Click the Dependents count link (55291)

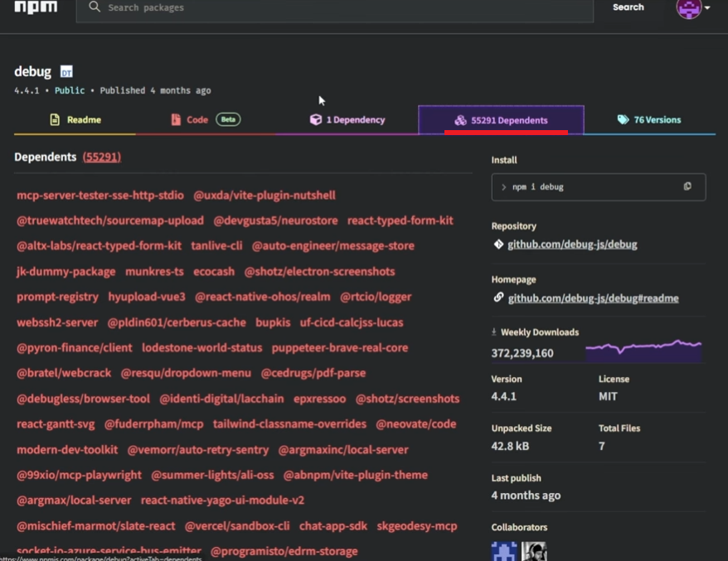pyautogui.click(x=102, y=157)
